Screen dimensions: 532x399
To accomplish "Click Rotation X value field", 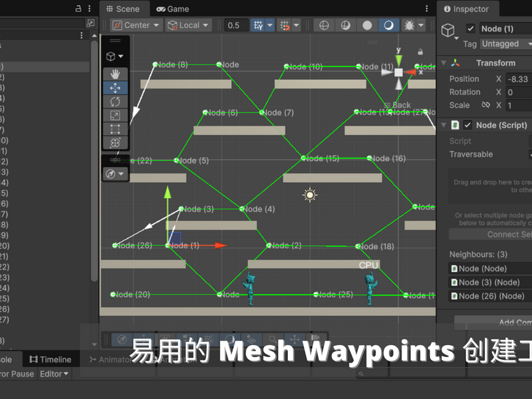I will [519, 92].
